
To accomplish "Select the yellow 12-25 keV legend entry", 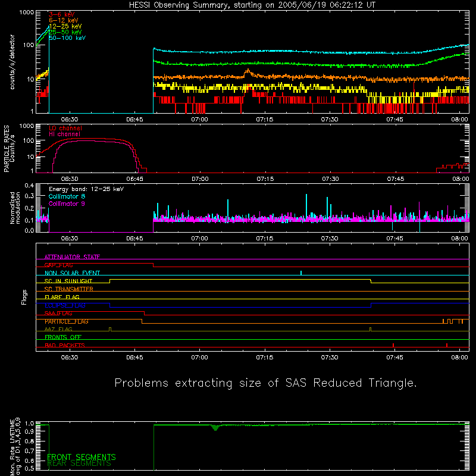I will point(65,26).
